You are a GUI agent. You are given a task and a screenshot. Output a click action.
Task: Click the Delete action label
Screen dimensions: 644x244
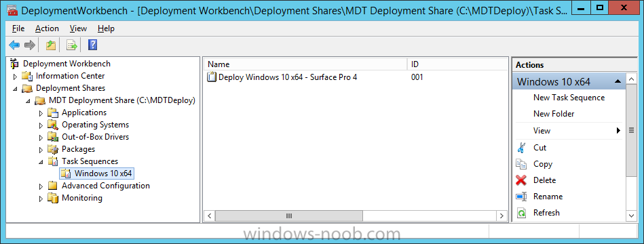point(545,180)
